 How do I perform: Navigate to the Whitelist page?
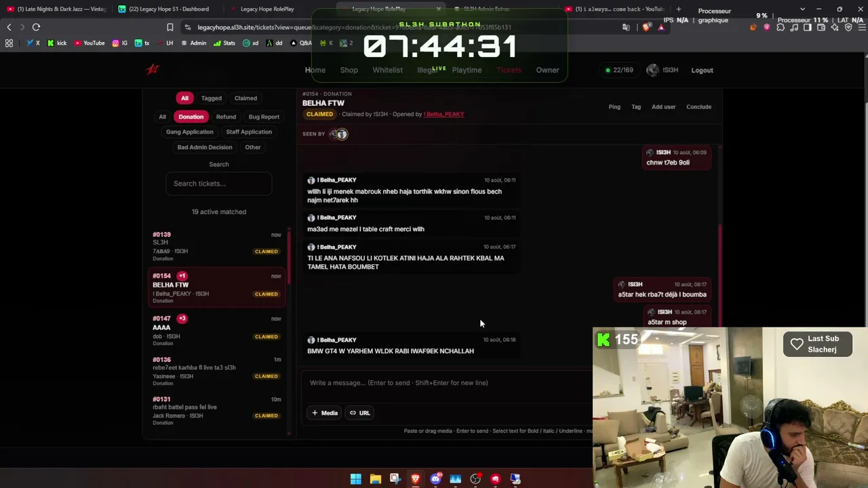coord(387,70)
